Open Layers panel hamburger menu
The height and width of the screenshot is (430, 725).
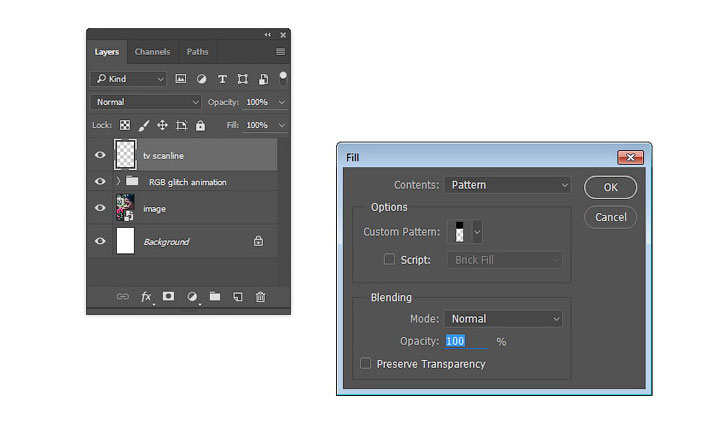(280, 52)
